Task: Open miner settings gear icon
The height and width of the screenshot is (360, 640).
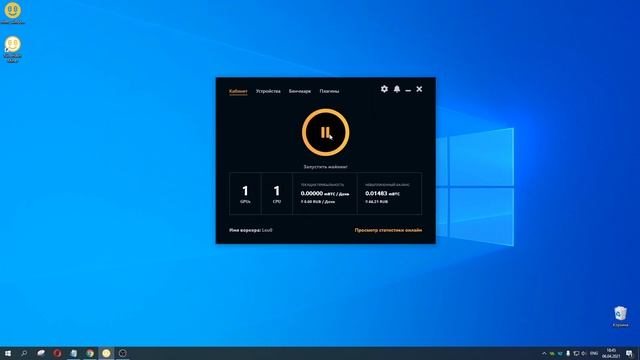Action: pos(384,89)
